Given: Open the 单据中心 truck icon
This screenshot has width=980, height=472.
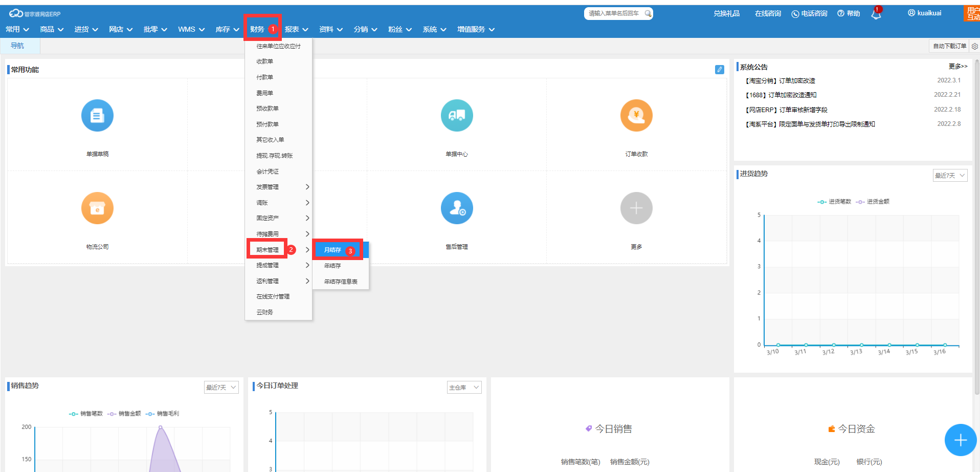Looking at the screenshot, I should pyautogui.click(x=457, y=116).
